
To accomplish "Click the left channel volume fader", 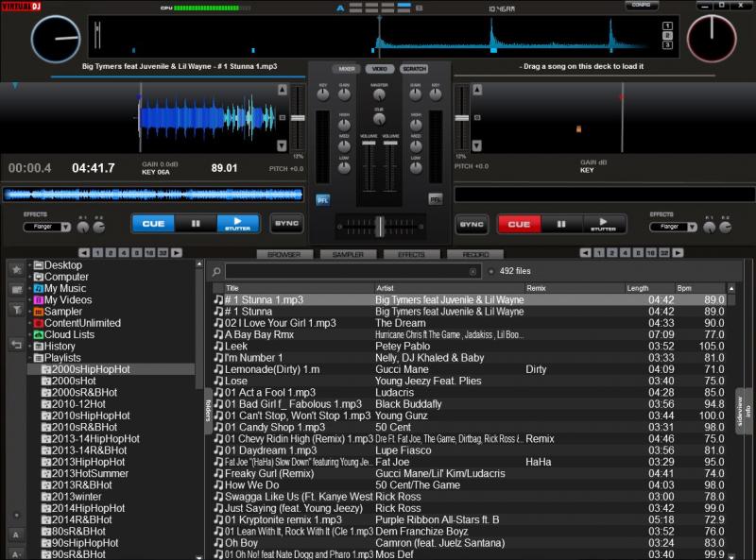I will 369,144.
